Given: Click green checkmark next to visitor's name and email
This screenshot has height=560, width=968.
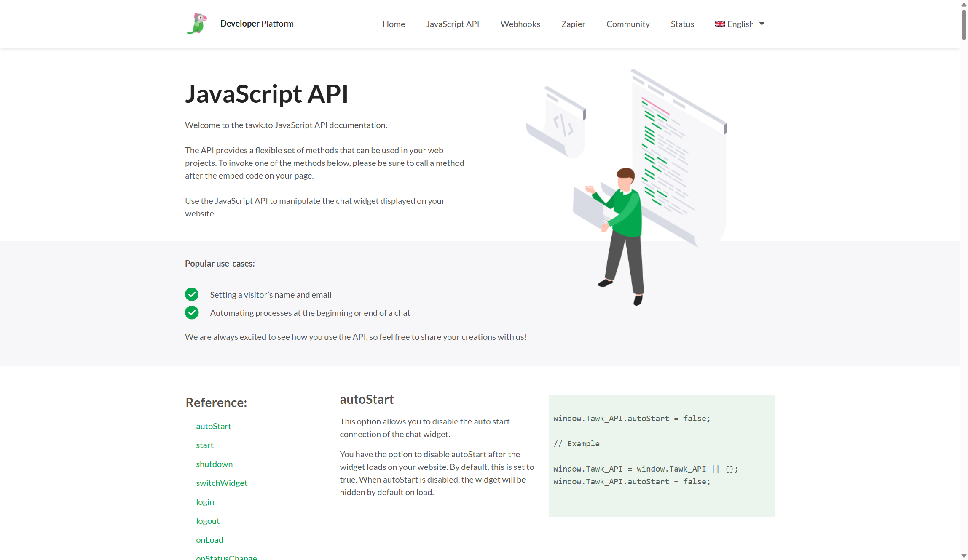Looking at the screenshot, I should tap(192, 294).
